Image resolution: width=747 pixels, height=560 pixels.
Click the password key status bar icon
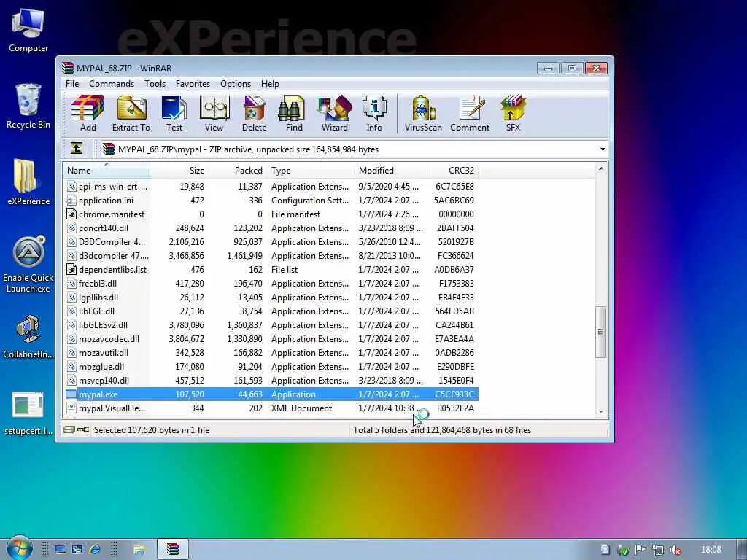tap(83, 429)
